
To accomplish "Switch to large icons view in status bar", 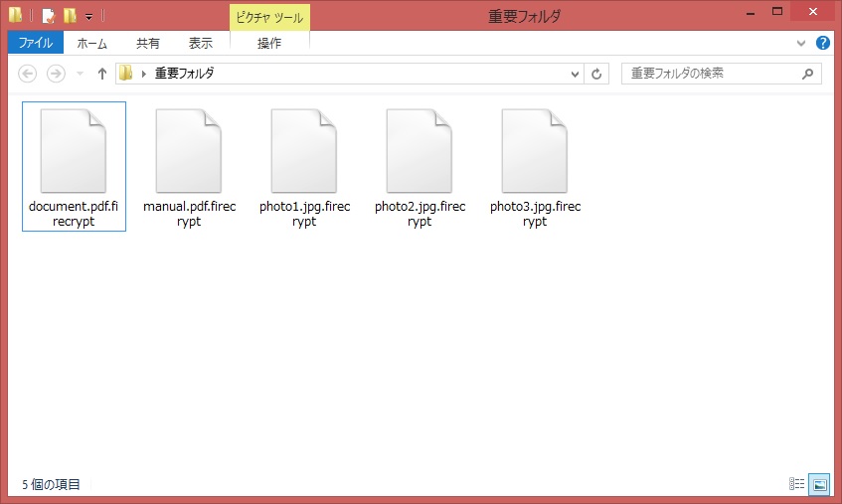I will (819, 484).
